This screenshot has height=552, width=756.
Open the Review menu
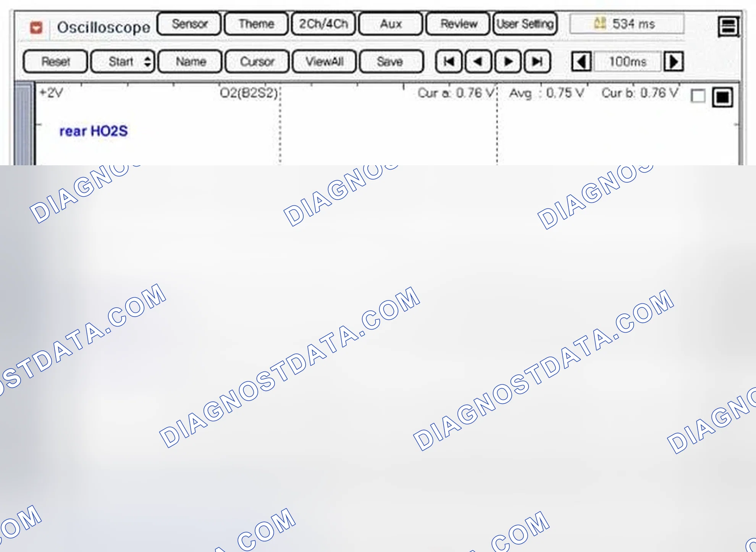pos(458,24)
